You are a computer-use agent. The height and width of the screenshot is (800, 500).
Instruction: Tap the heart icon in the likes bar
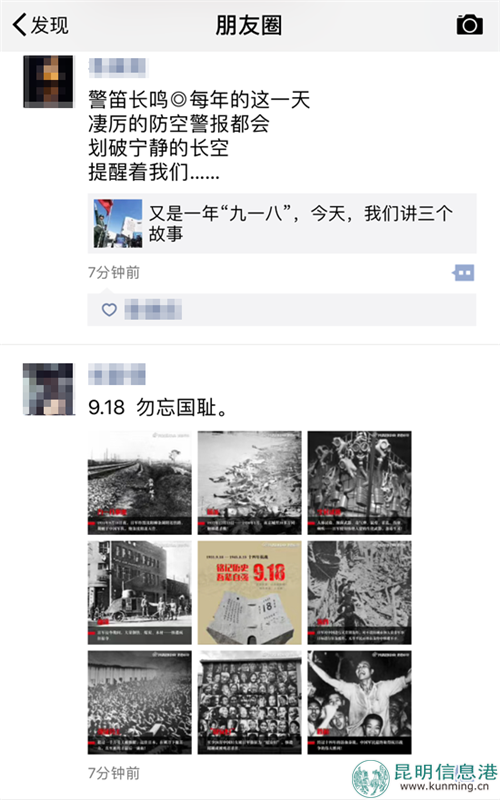109,310
